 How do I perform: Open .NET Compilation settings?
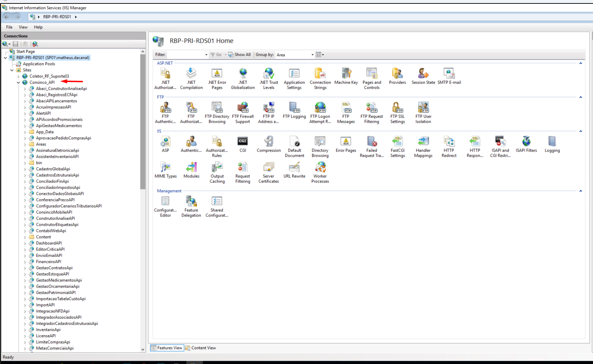191,79
